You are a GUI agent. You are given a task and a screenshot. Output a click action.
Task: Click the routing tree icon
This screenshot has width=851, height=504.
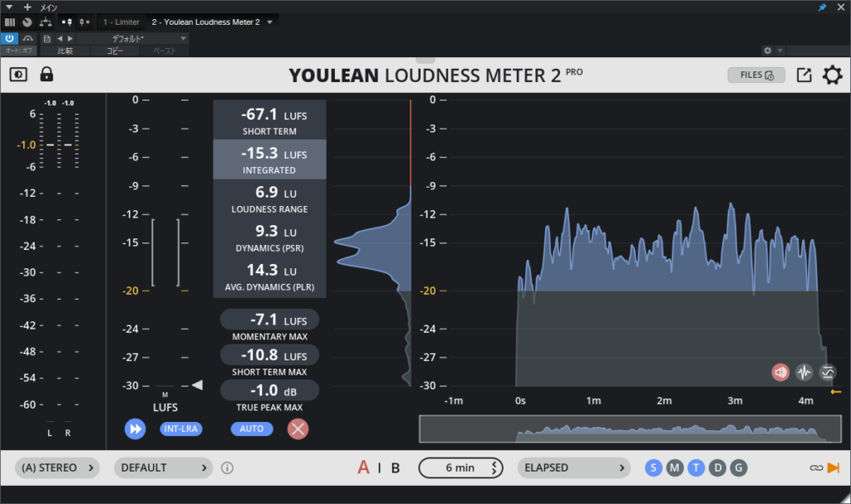pos(46,22)
